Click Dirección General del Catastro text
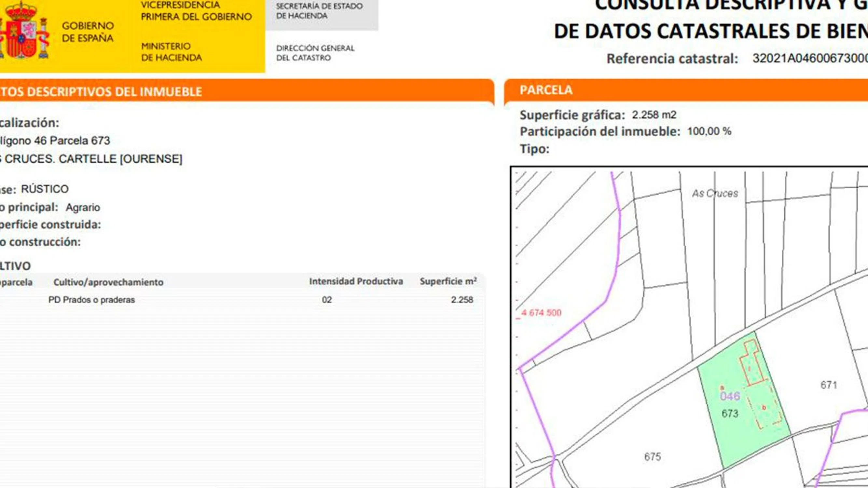 click(x=315, y=53)
